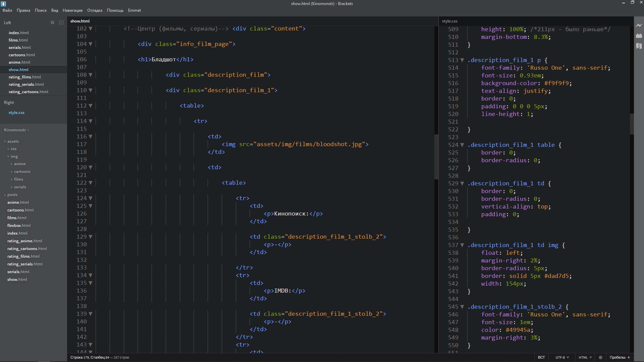Click scrollbar thumb of show.html editor
Viewport: 644px width, 362px height.
(436, 157)
